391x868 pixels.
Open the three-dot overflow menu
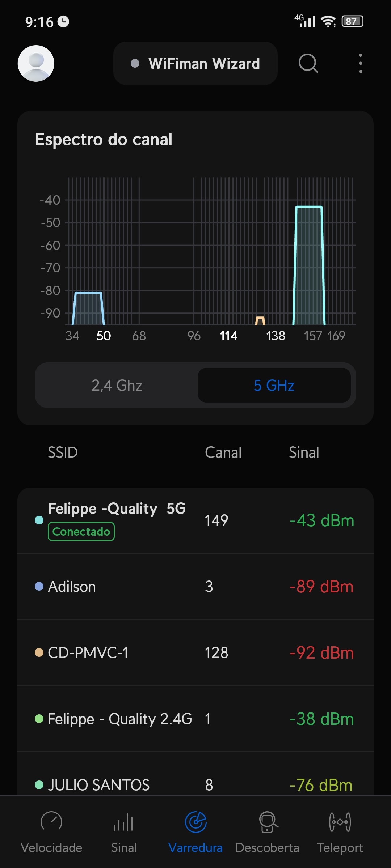pos(360,63)
